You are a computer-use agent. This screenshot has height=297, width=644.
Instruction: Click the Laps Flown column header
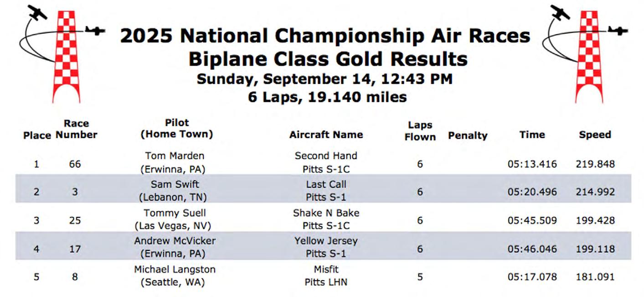click(x=420, y=130)
